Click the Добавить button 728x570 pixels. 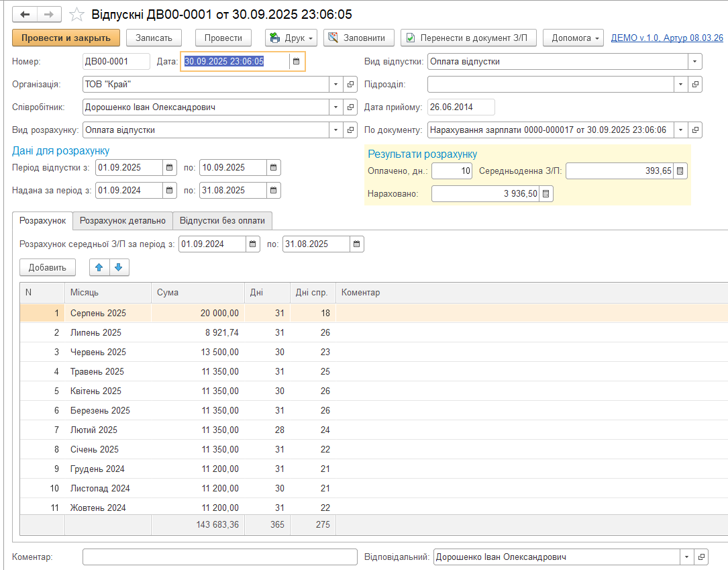coord(48,267)
